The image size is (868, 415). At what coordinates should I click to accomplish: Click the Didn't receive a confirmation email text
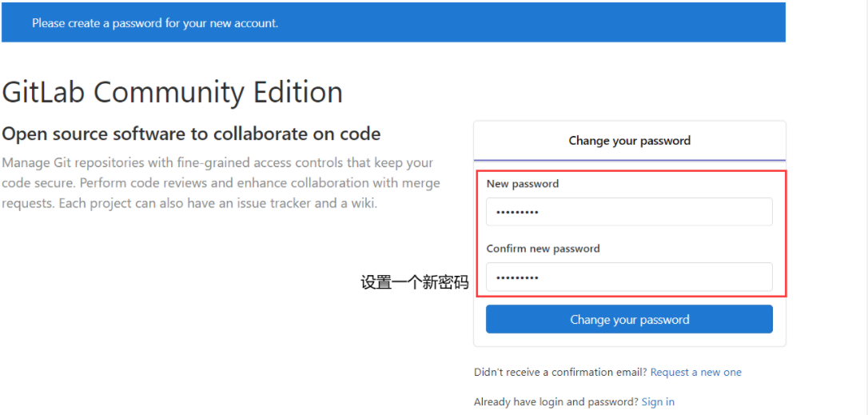click(559, 372)
